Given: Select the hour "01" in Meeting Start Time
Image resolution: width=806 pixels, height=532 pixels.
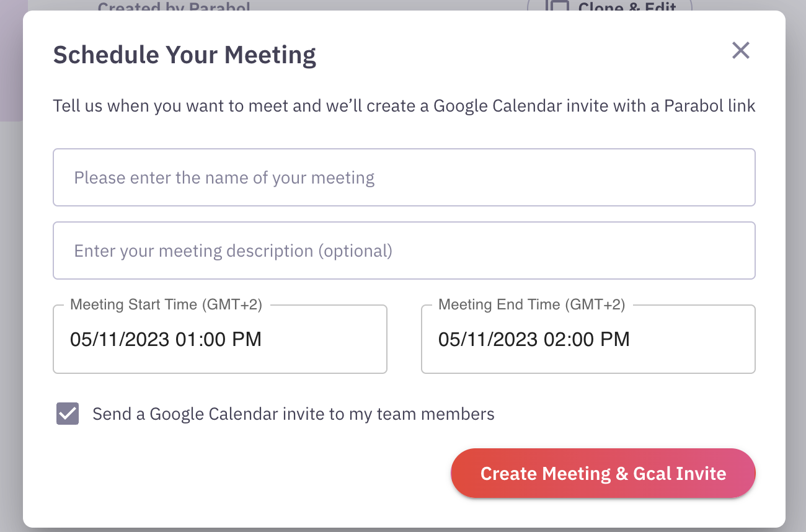Looking at the screenshot, I should [187, 339].
